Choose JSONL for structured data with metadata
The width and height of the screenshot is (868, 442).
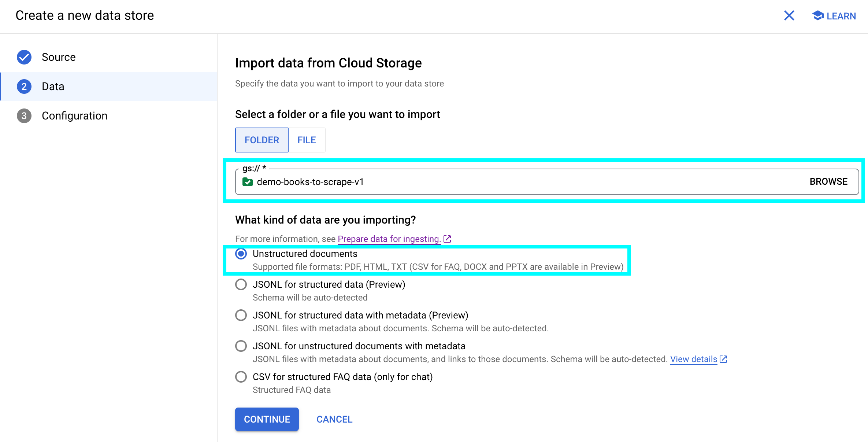point(241,315)
